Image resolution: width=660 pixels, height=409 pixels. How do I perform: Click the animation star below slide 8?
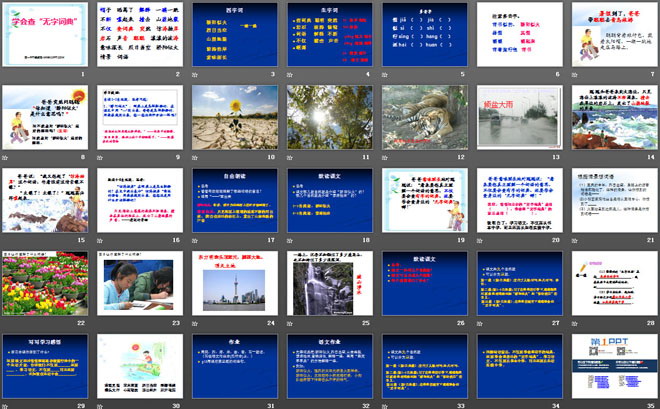tap(5, 158)
